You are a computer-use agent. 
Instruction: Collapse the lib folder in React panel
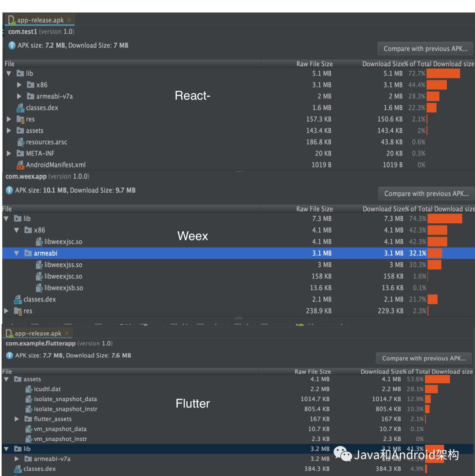pyautogui.click(x=9, y=73)
